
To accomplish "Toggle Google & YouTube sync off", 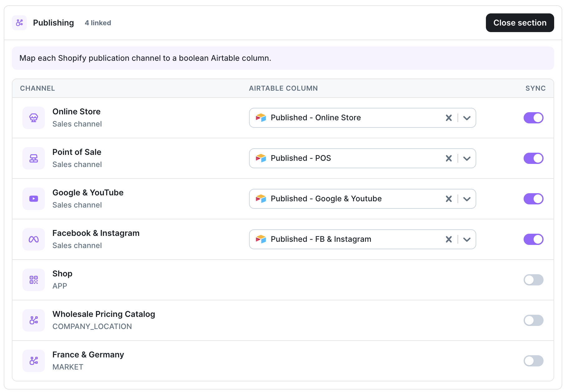I will click(x=533, y=199).
